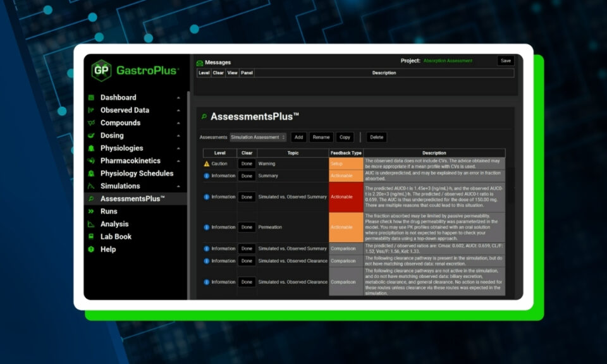Screen dimensions: 607x364
Task: Select the Warning topic cell
Action: point(293,164)
